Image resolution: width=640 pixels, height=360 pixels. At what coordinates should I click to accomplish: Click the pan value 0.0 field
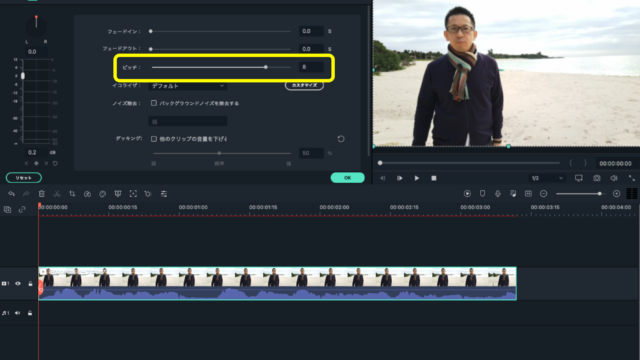(x=33, y=52)
